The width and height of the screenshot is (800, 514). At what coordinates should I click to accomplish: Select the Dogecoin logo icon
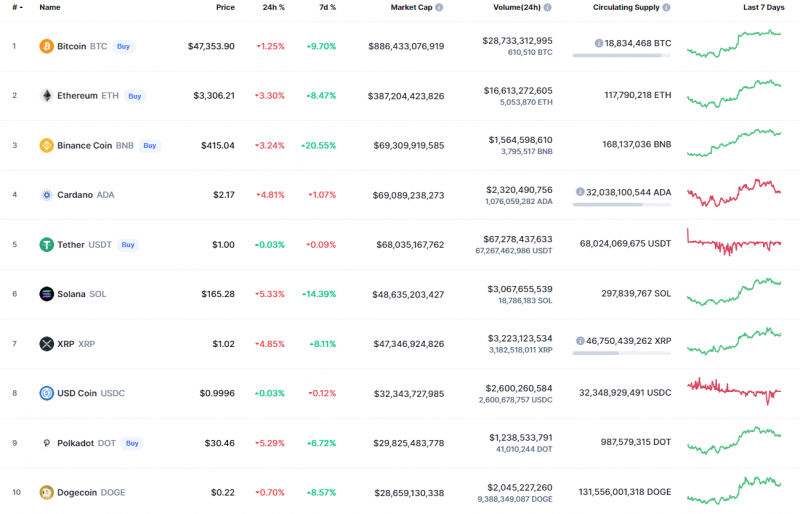(46, 493)
